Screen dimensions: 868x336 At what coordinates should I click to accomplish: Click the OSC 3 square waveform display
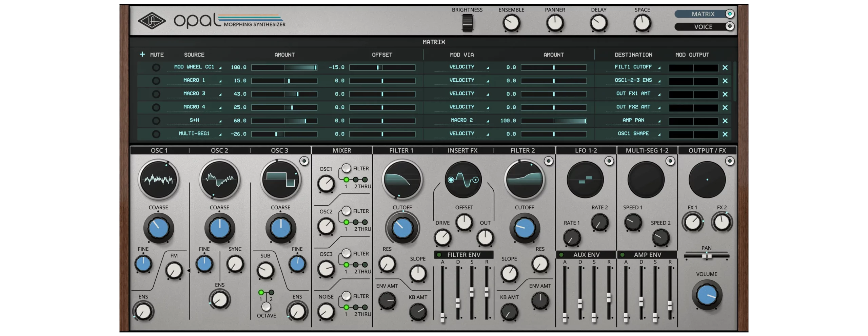point(280,179)
